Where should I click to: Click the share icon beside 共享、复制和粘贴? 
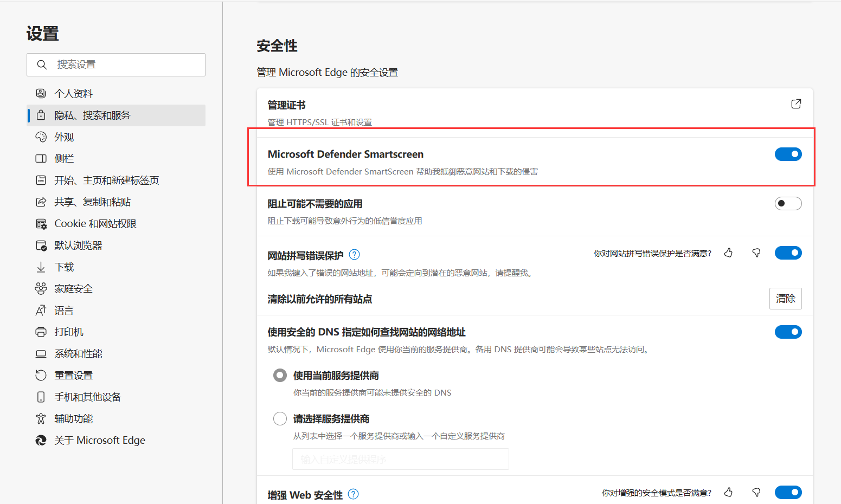click(x=41, y=202)
